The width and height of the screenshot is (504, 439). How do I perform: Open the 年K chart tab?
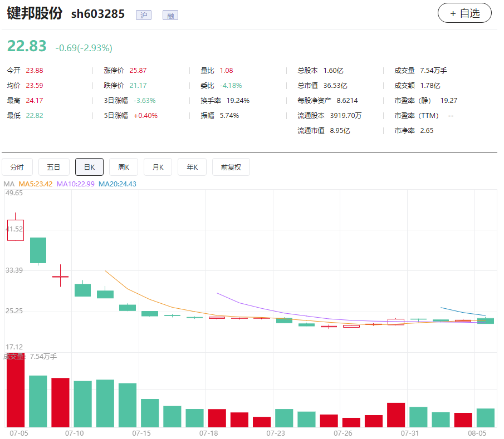coord(192,167)
